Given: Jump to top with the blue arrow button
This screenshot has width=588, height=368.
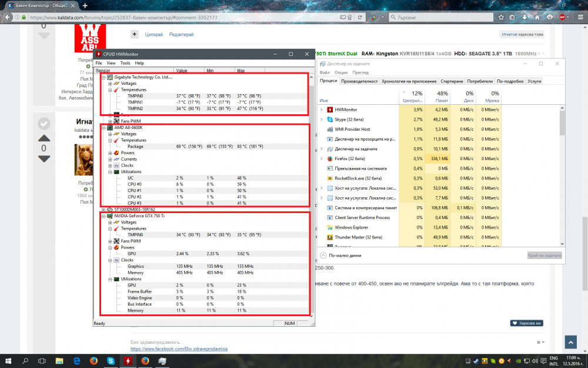Looking at the screenshot, I should (x=570, y=342).
